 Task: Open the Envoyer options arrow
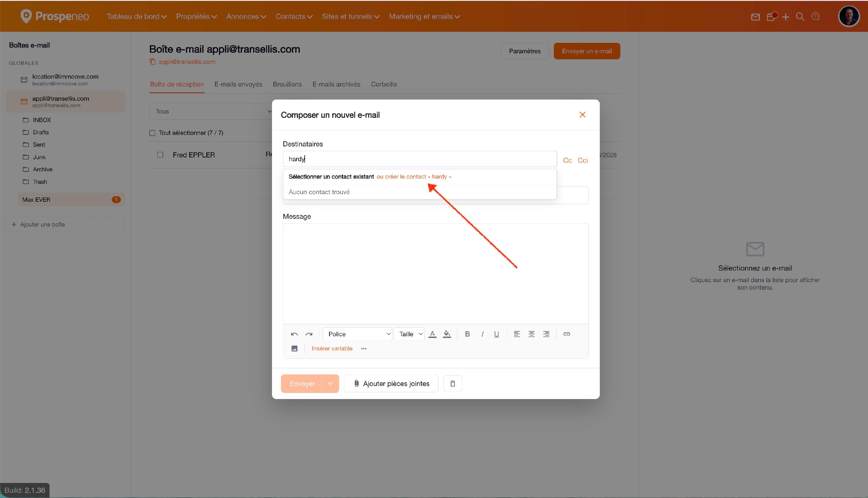(330, 384)
